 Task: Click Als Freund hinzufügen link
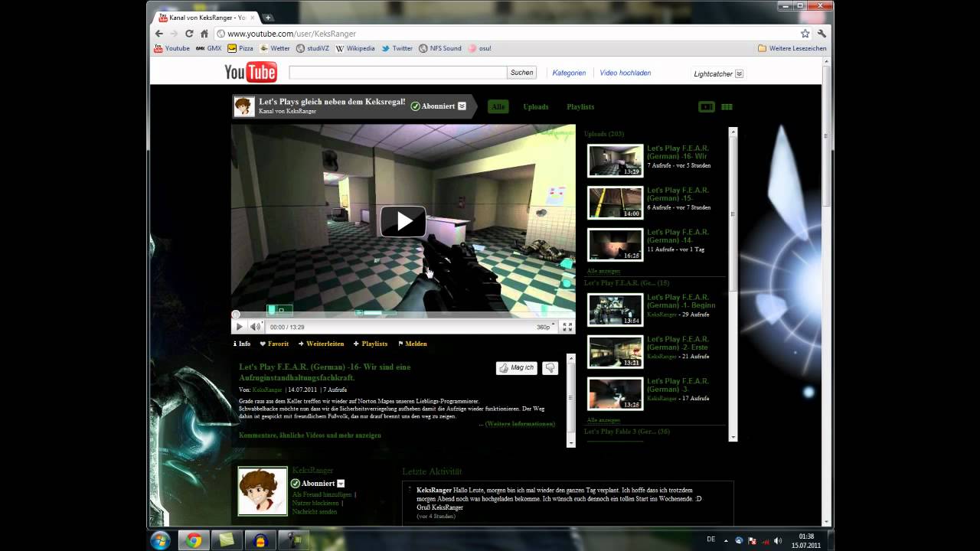point(322,494)
